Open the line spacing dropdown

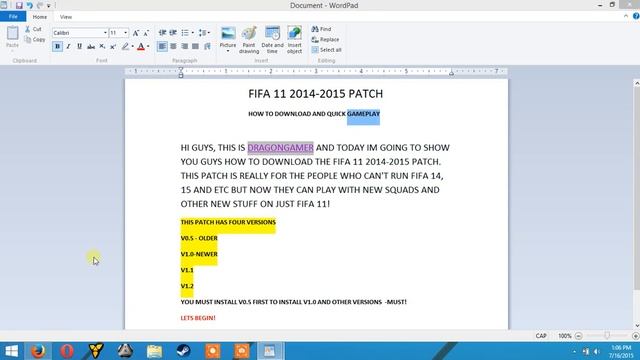(x=204, y=33)
